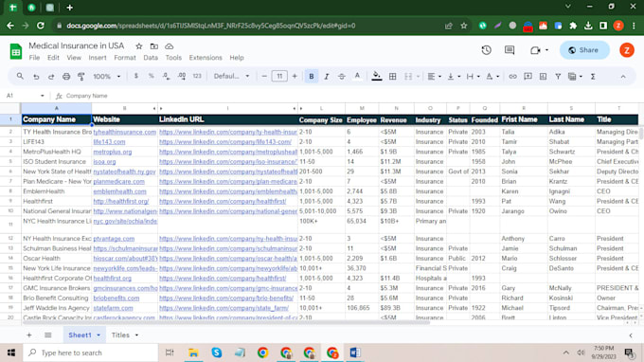The width and height of the screenshot is (644, 362).
Task: Increase font size with plus button
Action: (295, 77)
